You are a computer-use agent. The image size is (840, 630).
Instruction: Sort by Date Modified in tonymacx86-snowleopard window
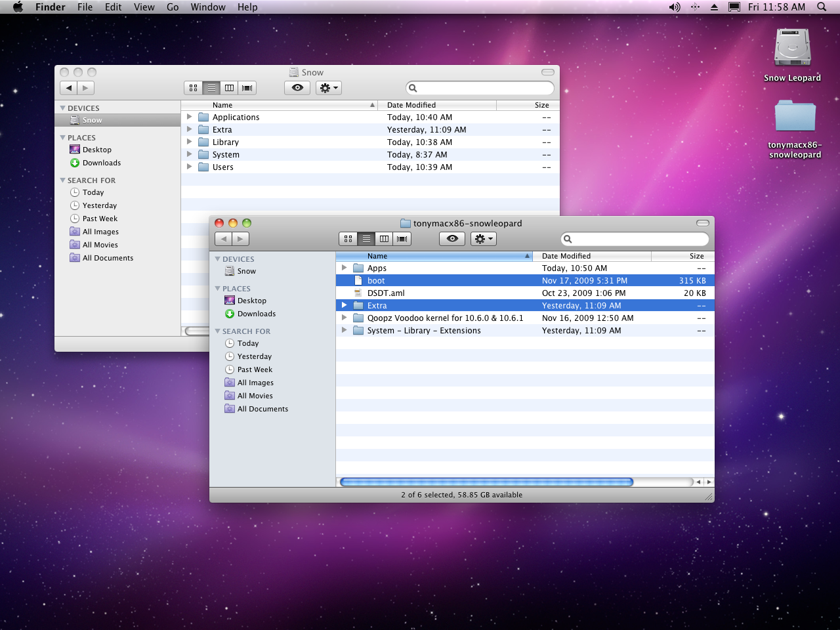(x=591, y=256)
